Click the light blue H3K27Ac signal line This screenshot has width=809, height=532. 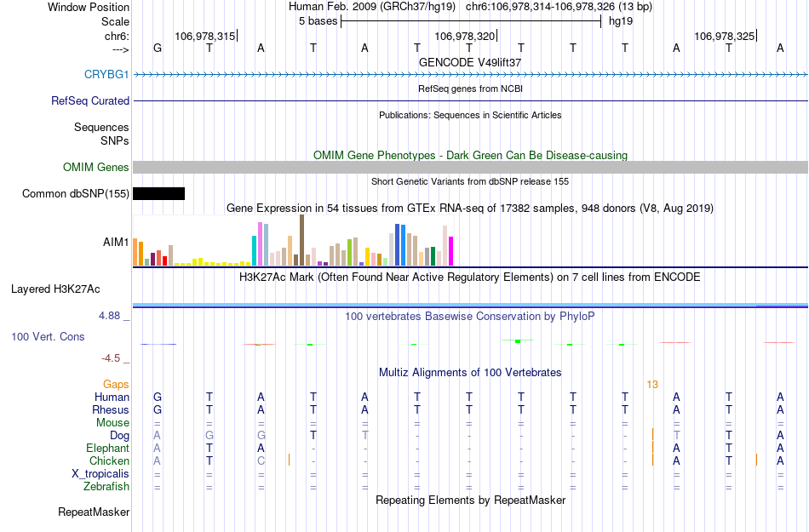point(470,306)
